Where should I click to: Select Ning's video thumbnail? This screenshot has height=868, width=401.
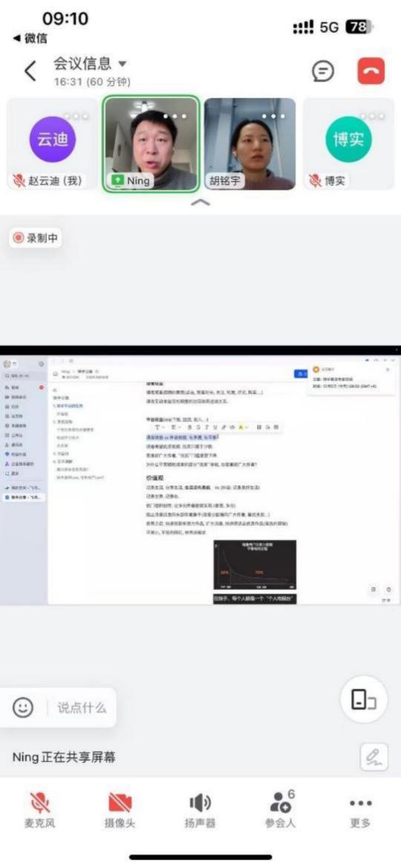click(151, 144)
